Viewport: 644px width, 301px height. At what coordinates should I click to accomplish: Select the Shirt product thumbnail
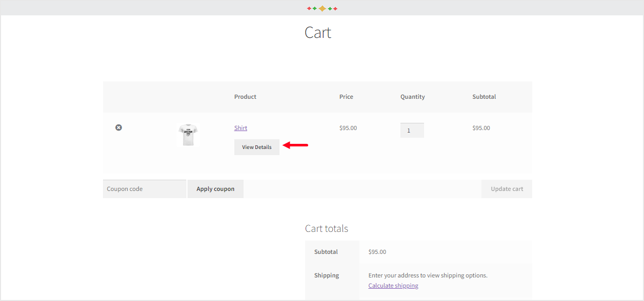(x=188, y=135)
